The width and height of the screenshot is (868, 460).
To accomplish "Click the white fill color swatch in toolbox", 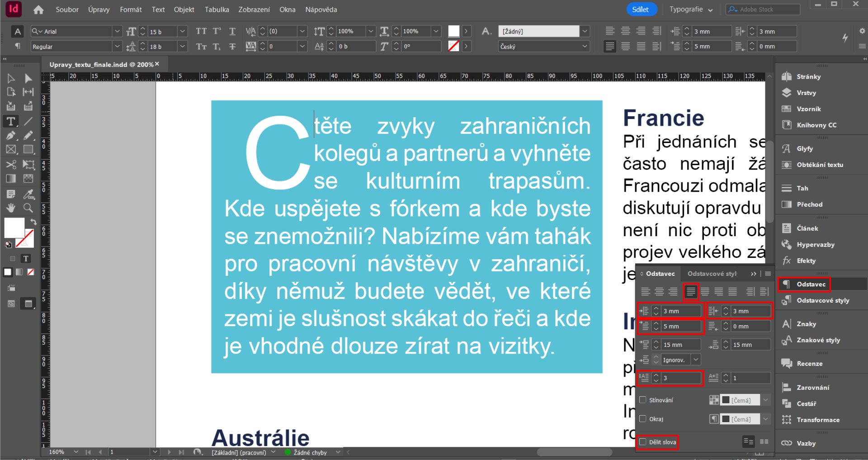I will pyautogui.click(x=14, y=227).
